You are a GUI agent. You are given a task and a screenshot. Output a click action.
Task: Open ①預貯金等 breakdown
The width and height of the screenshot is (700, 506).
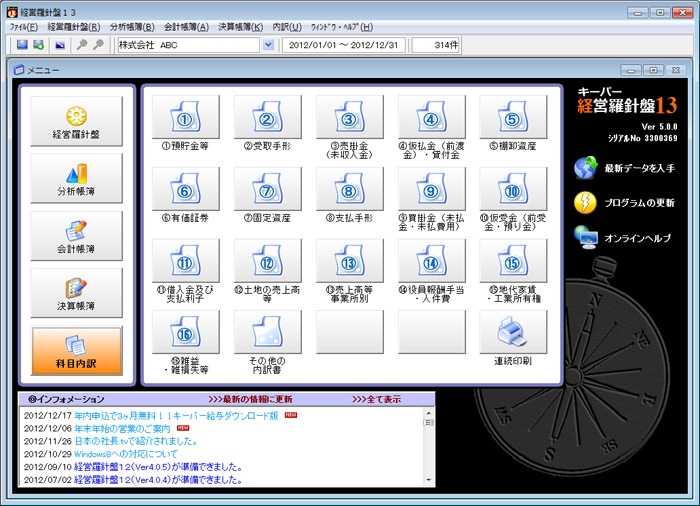(x=186, y=117)
